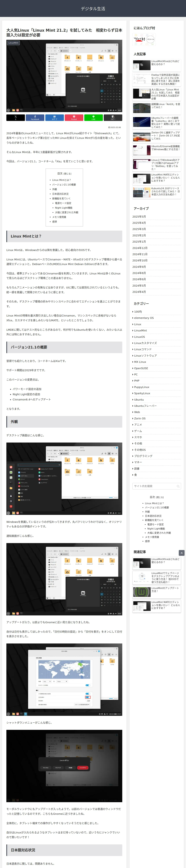Collapse the sidebar table of contents via [閉じる]

(x=160, y=497)
